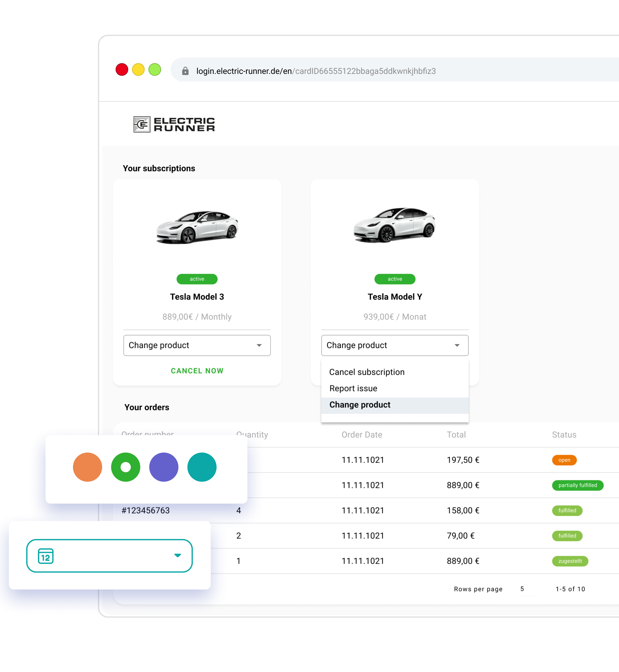Screen dimensions: 619x672
Task: Click the Tesla Model Y car image
Action: coord(394,225)
